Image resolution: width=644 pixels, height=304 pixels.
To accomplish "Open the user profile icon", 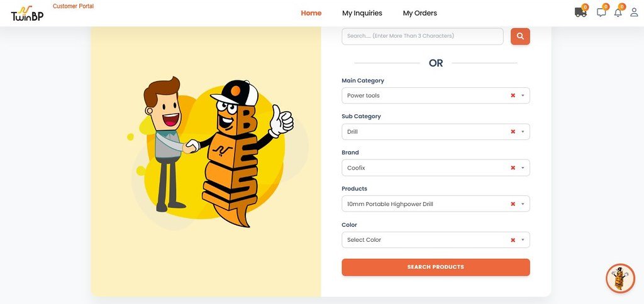I will 634,13.
